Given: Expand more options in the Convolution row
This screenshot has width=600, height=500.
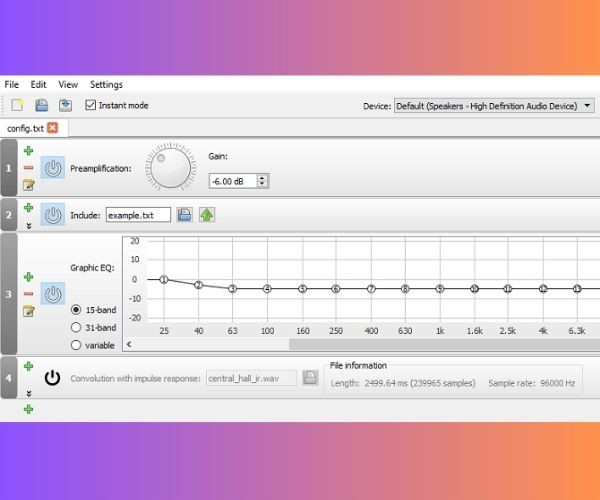Looking at the screenshot, I should (29, 393).
